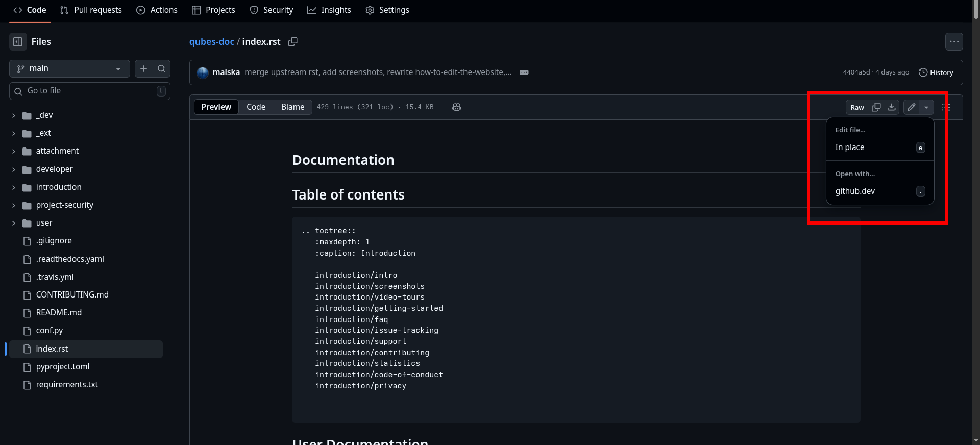Open the Pull requests tab
This screenshot has height=445, width=980.
pyautogui.click(x=91, y=10)
